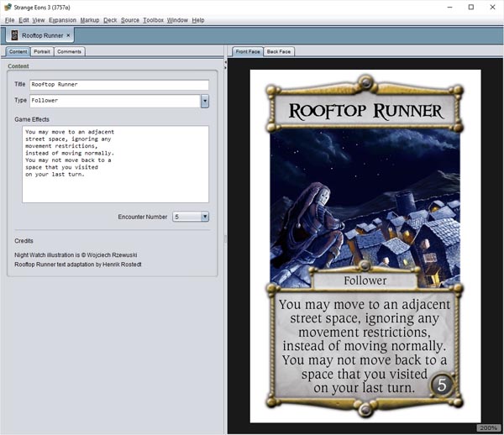Click the Rooftop Runner card preview image
The height and width of the screenshot is (435, 504).
tap(365, 246)
